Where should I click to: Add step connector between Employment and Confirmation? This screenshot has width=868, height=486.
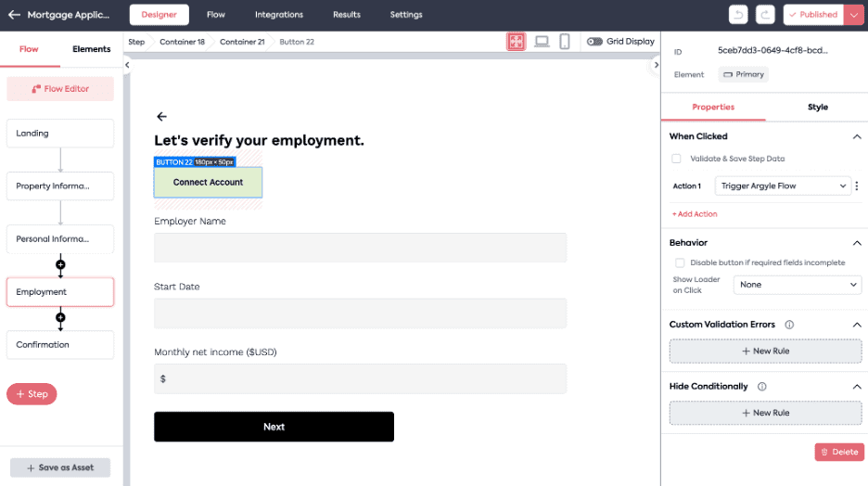click(60, 318)
